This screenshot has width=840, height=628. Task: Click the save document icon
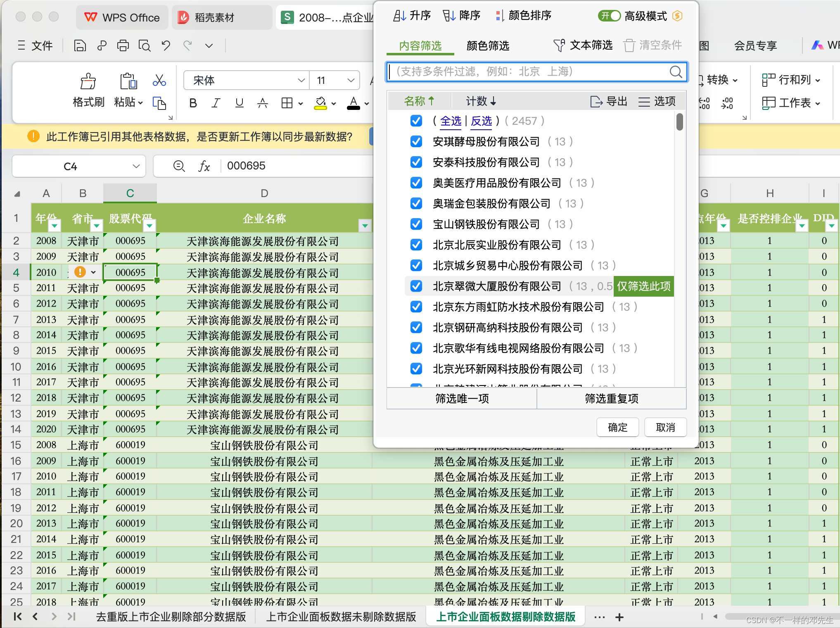click(x=80, y=45)
